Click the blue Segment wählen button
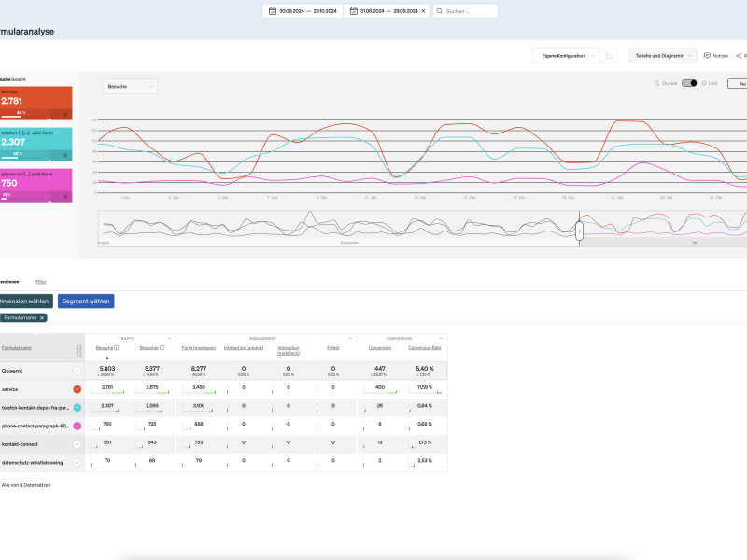Image resolution: width=747 pixels, height=560 pixels. (x=86, y=301)
